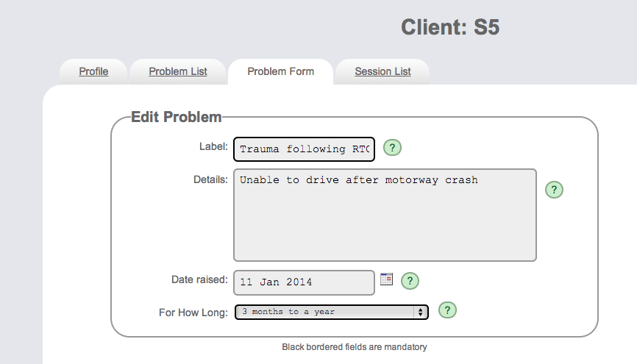Open help icon next to Label field
The image size is (637, 364).
pyautogui.click(x=393, y=148)
